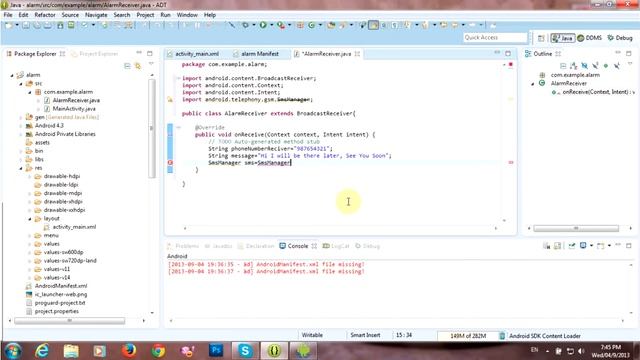Open the Source menu
The image size is (640, 360).
[x=70, y=15]
